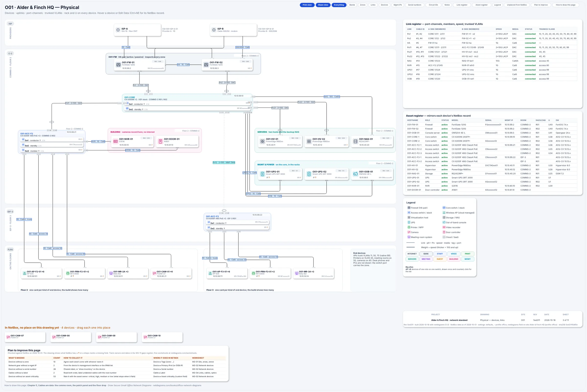Toggle the Mgmt IPs pill

(398, 5)
